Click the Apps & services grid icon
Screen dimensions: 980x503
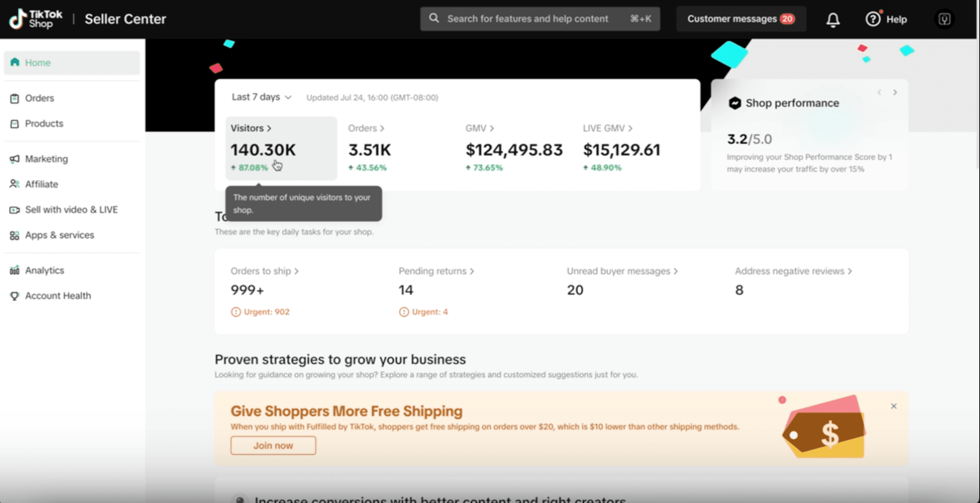pos(15,235)
